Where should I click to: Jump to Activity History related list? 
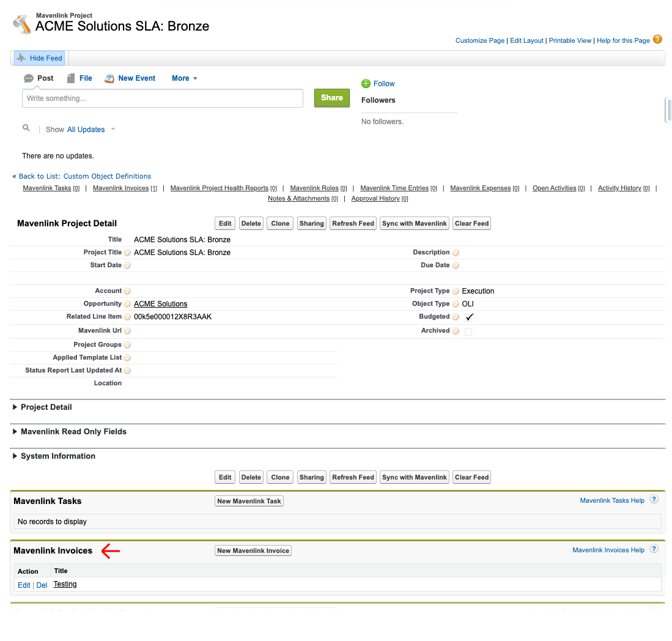coord(619,188)
